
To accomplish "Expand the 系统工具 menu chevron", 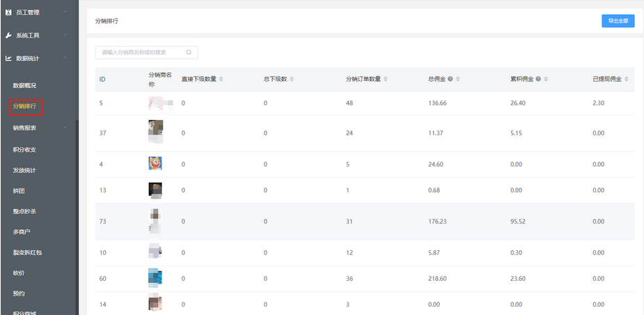I will point(65,36).
